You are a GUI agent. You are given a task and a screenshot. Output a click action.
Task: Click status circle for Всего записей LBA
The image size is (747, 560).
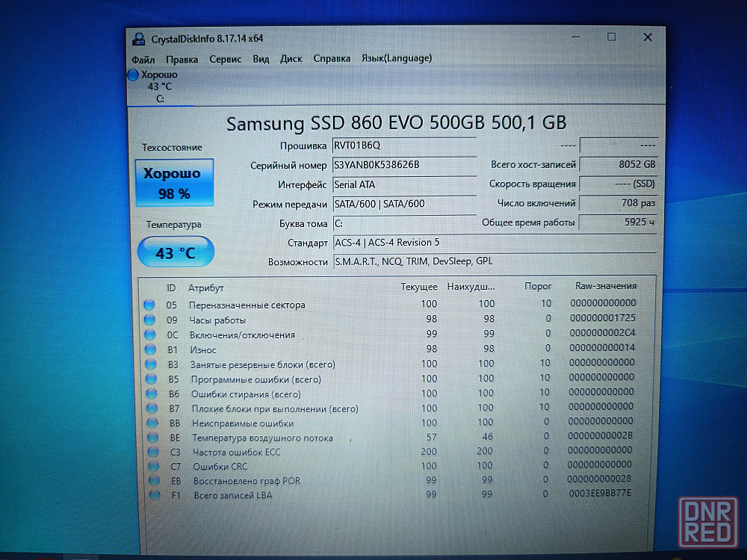tap(155, 495)
